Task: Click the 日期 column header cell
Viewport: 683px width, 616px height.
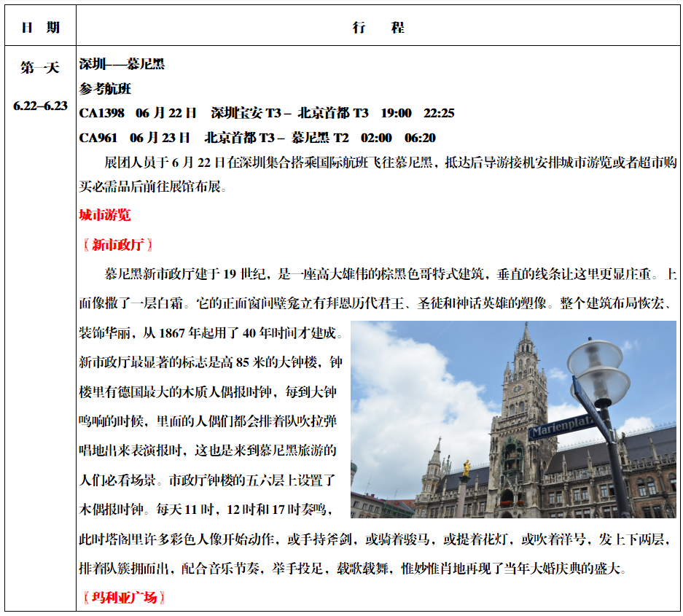Action: (40, 28)
